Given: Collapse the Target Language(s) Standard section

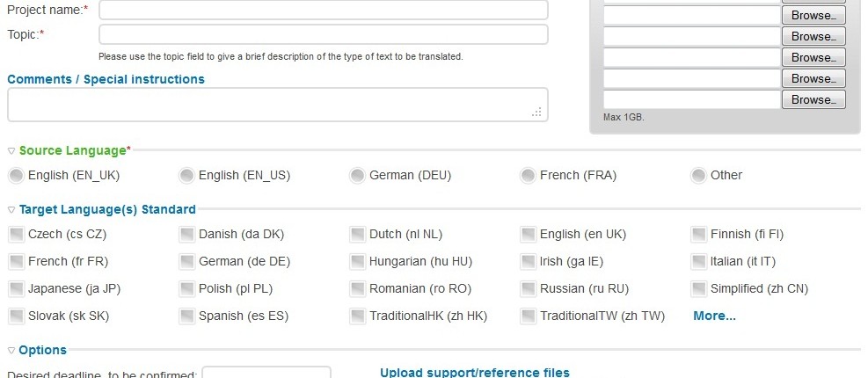Looking at the screenshot, I should (x=11, y=210).
